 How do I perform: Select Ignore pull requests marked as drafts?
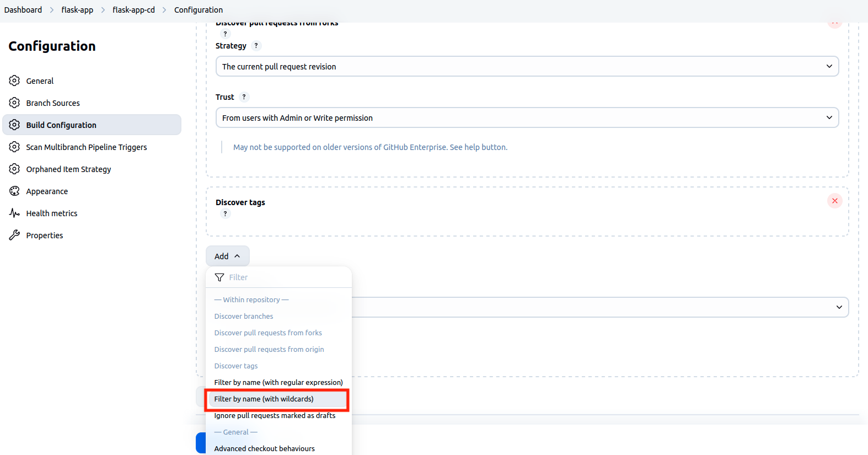point(275,415)
